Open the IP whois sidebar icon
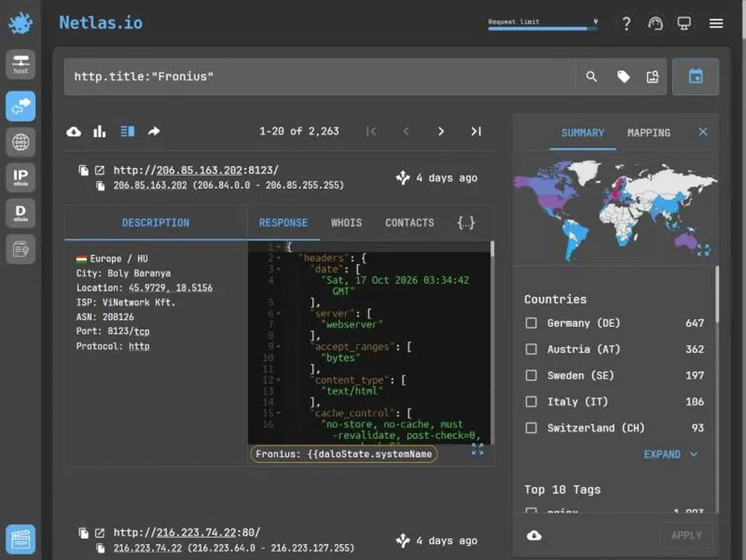Viewport: 746px width, 560px height. (x=20, y=177)
